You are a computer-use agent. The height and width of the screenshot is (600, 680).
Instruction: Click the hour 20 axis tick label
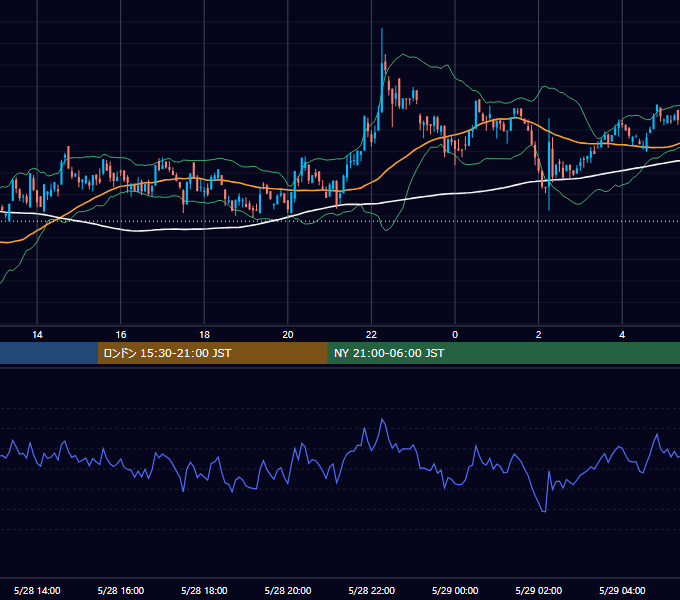pos(288,334)
